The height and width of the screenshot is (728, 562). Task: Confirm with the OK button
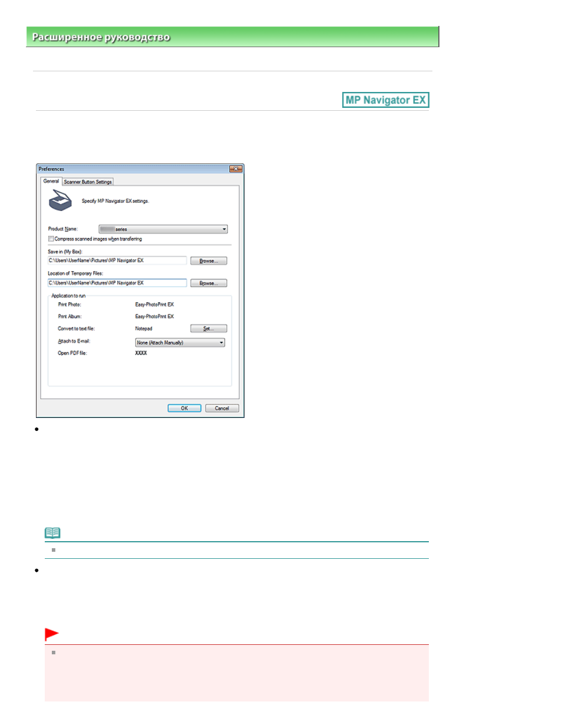click(184, 408)
